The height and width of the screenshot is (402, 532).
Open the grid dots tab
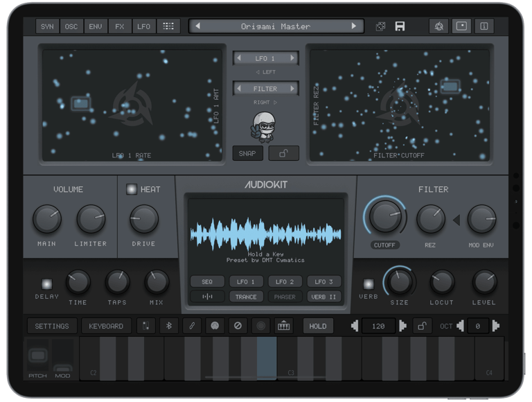click(x=168, y=26)
